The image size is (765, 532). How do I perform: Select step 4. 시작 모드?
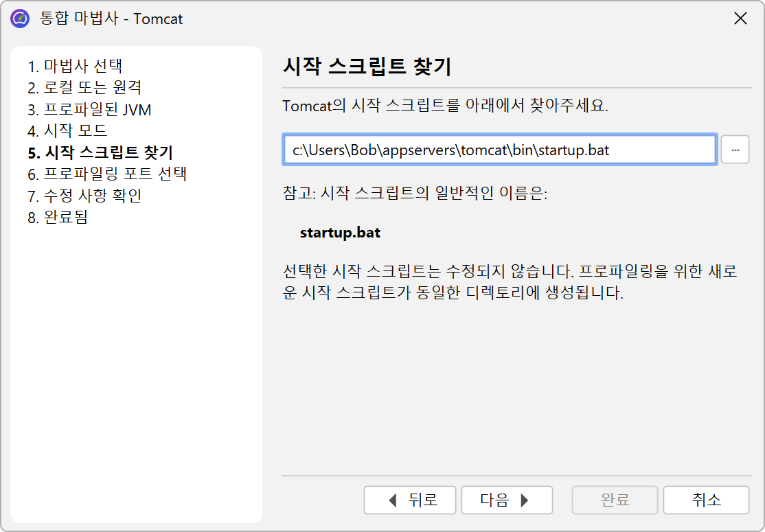coord(67,130)
